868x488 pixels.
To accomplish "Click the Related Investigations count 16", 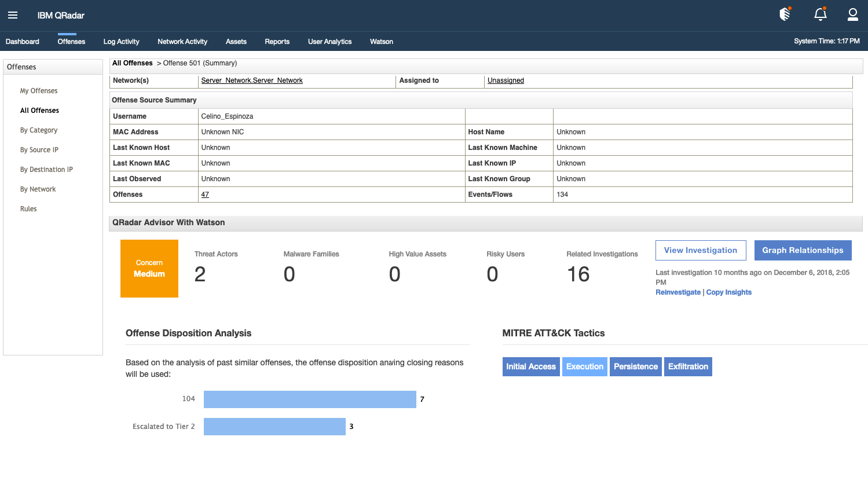I will click(578, 274).
